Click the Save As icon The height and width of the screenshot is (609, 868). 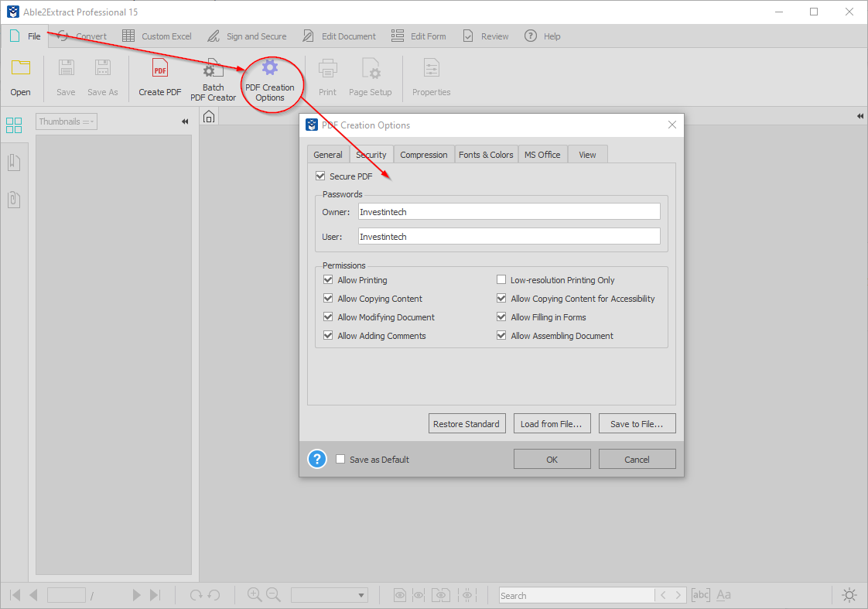(102, 68)
